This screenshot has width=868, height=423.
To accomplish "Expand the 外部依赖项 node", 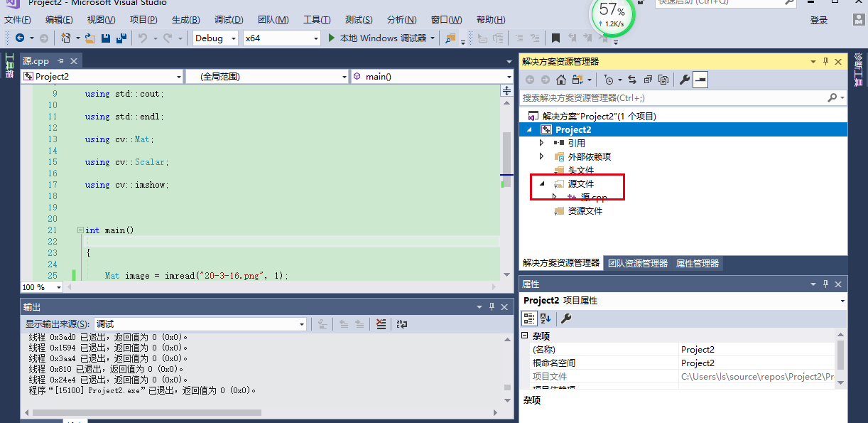I will pos(541,156).
